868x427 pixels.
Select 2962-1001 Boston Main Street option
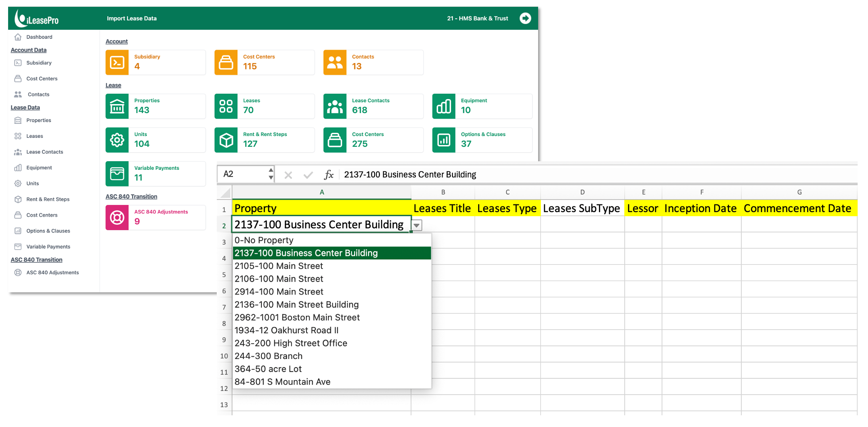[x=332, y=318]
